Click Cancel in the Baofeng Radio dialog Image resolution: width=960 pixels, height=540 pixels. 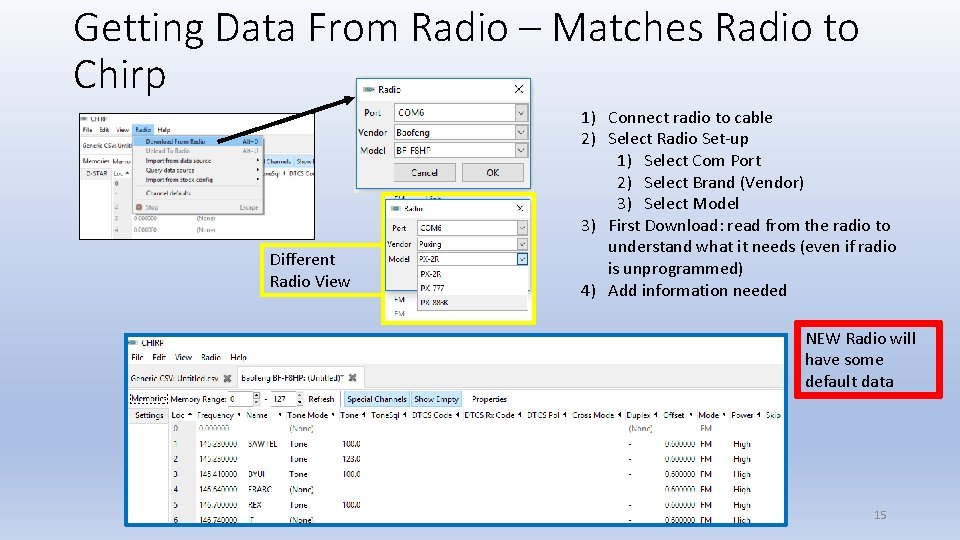tap(424, 173)
